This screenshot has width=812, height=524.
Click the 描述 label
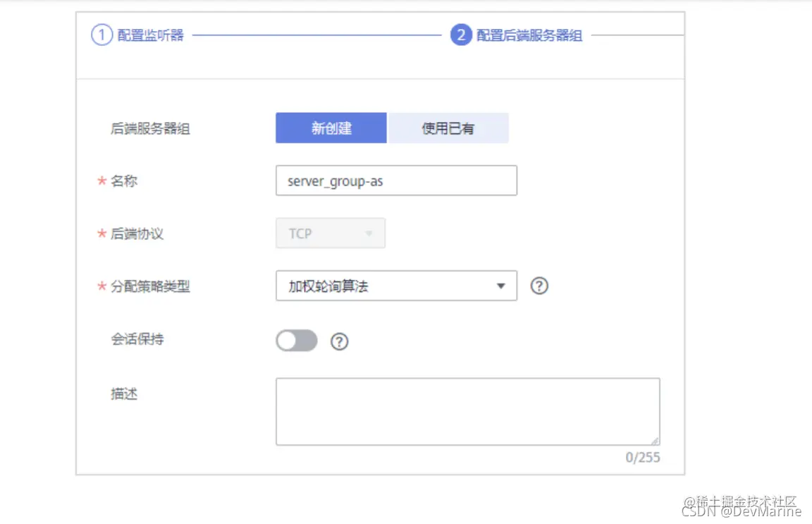pos(124,394)
